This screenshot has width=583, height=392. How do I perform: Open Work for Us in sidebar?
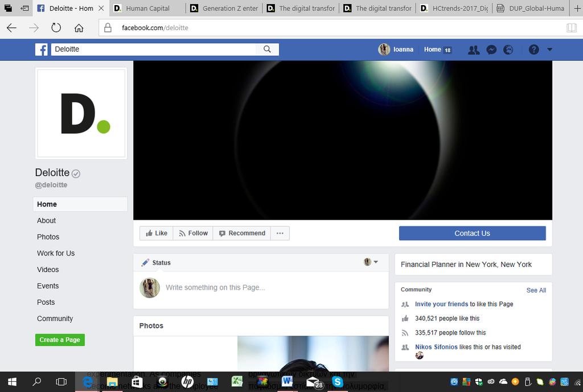point(56,253)
